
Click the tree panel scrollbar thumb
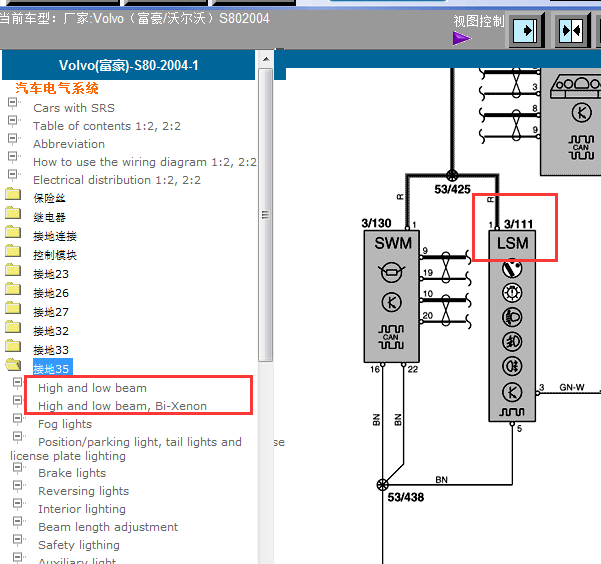pyautogui.click(x=265, y=215)
